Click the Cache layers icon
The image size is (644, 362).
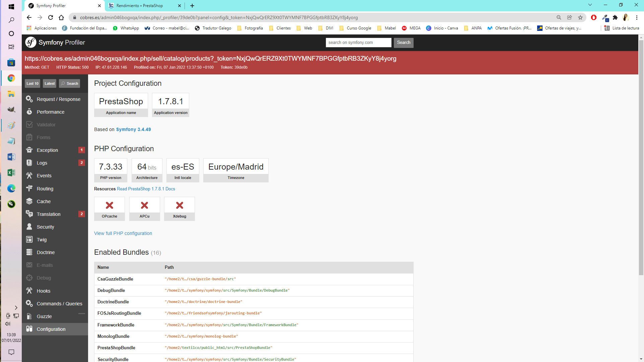29,201
